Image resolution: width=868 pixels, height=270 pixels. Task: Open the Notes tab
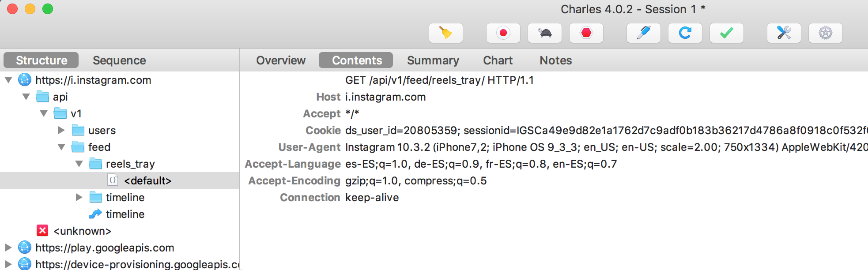tap(555, 60)
